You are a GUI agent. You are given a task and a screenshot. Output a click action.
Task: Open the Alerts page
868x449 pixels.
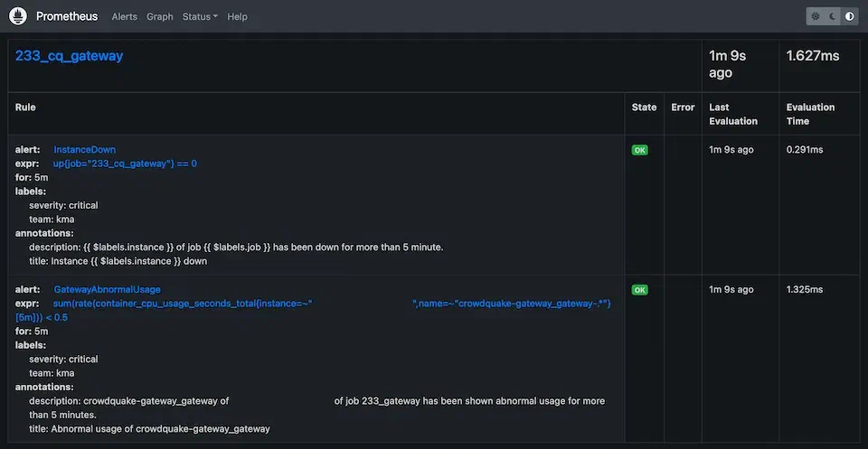click(125, 16)
